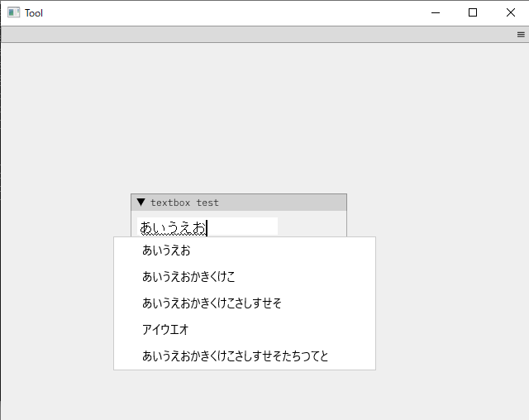Viewport: 529px width, 420px height.
Task: Choose the suggestion あいうえおかきくけこさしすせそ
Action: [x=245, y=303]
